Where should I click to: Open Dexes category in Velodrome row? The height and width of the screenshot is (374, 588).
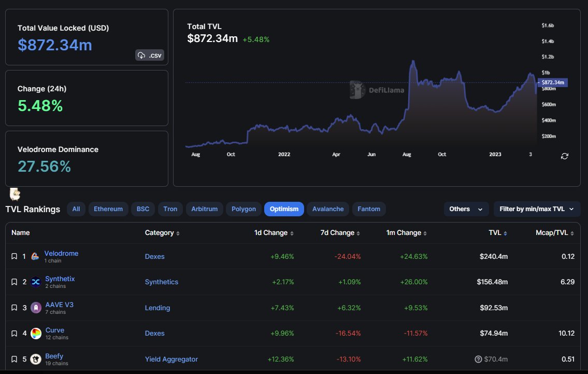(154, 256)
